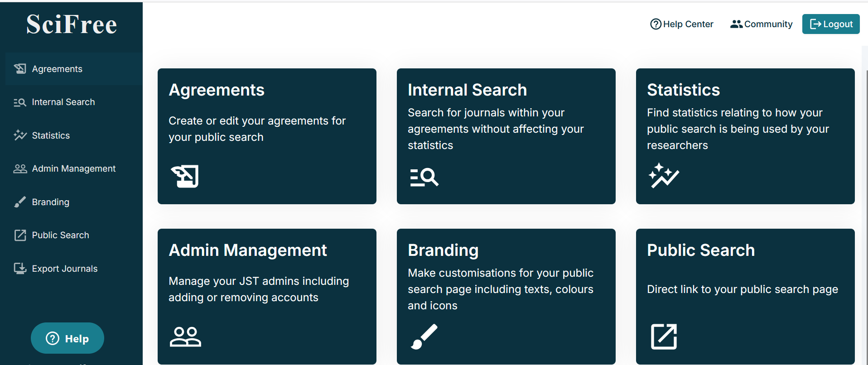Click the Agreements card document icon
868x365 pixels.
pyautogui.click(x=185, y=176)
